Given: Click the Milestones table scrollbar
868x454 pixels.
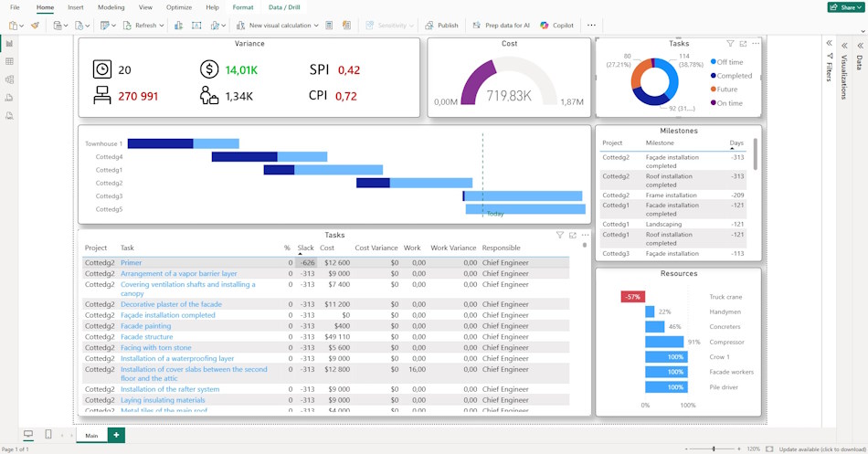Looking at the screenshot, I should pos(755,155).
